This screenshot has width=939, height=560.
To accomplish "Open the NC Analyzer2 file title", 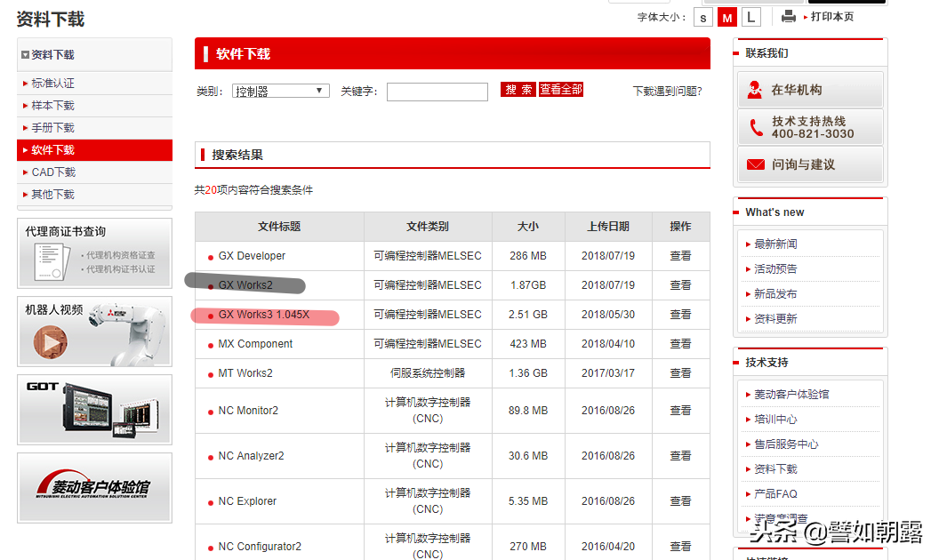I will pos(251,456).
